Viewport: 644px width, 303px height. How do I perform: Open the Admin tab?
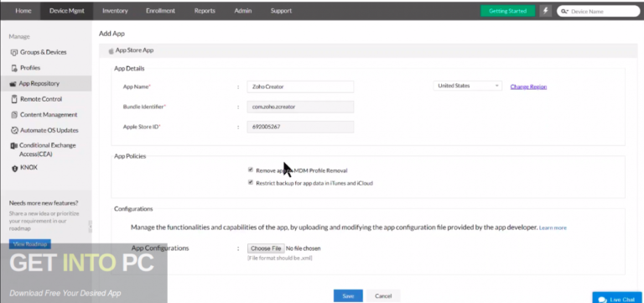click(x=242, y=11)
